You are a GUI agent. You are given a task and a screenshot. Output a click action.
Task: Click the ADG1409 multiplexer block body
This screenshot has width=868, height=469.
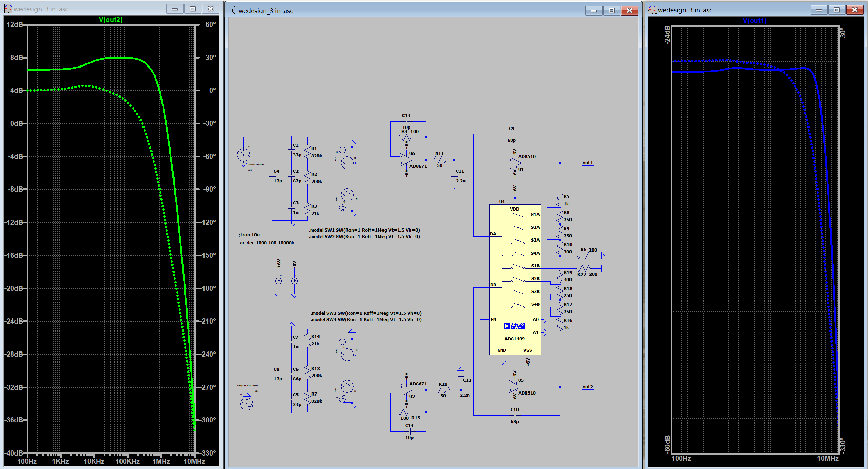(515, 279)
